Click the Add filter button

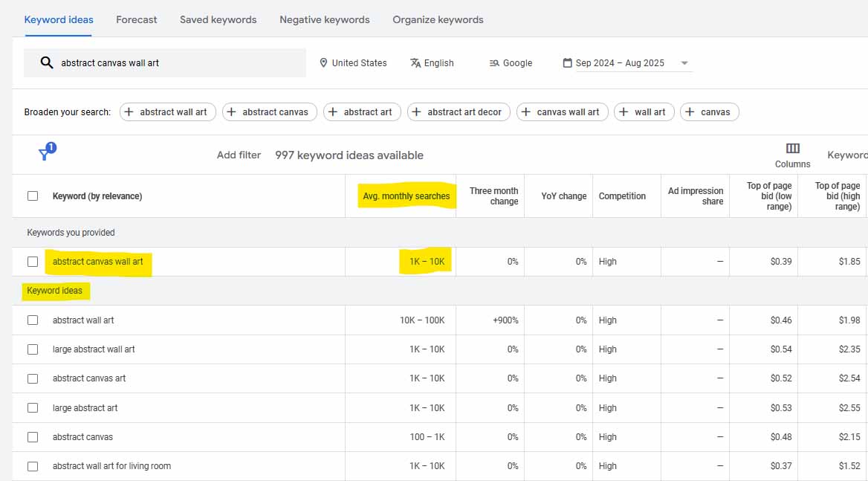pos(238,155)
